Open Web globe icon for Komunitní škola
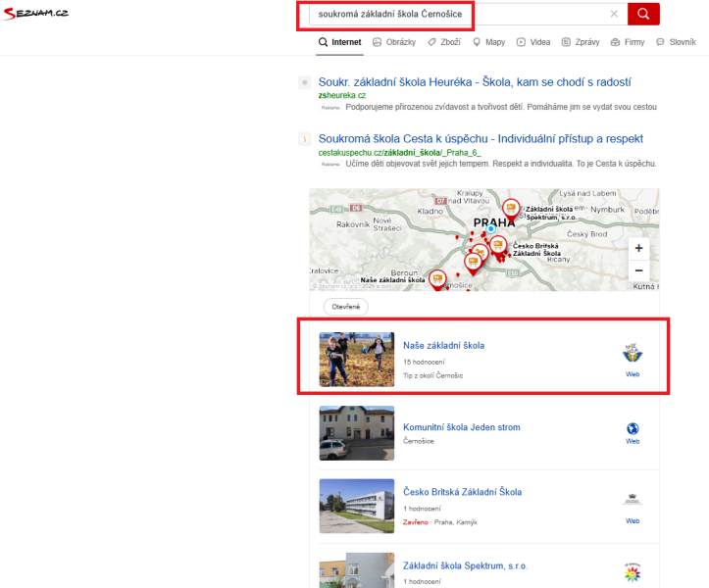709x588 pixels. pyautogui.click(x=633, y=433)
